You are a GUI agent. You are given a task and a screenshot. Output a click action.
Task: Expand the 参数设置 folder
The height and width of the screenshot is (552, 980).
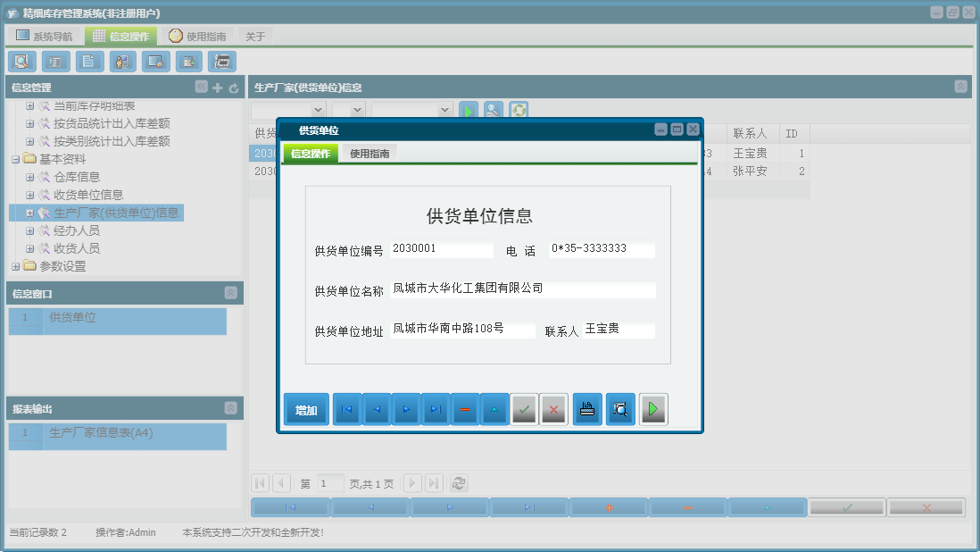tap(16, 266)
